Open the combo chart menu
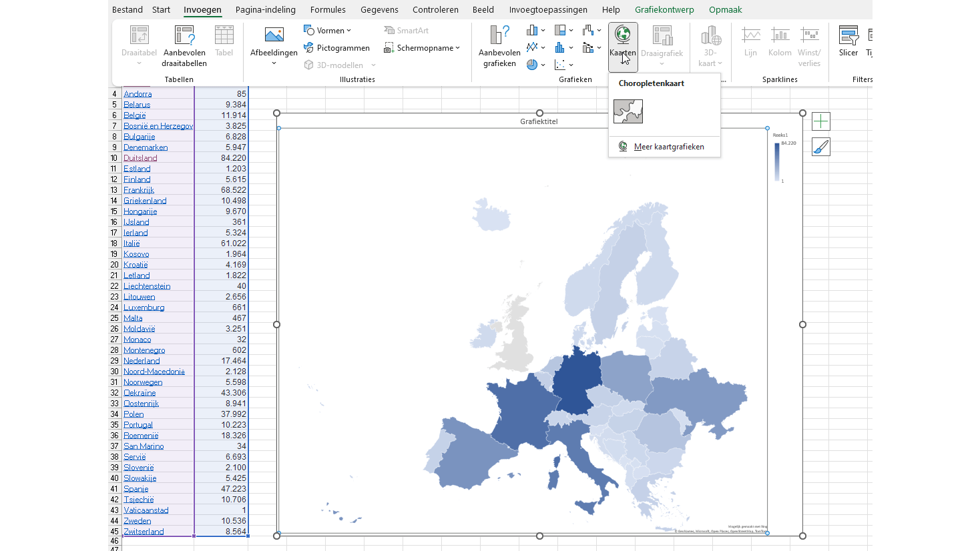980x551 pixels. [x=591, y=48]
